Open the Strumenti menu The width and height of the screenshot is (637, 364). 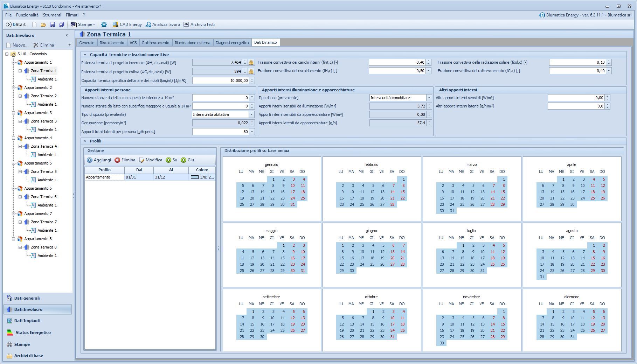[x=52, y=15]
